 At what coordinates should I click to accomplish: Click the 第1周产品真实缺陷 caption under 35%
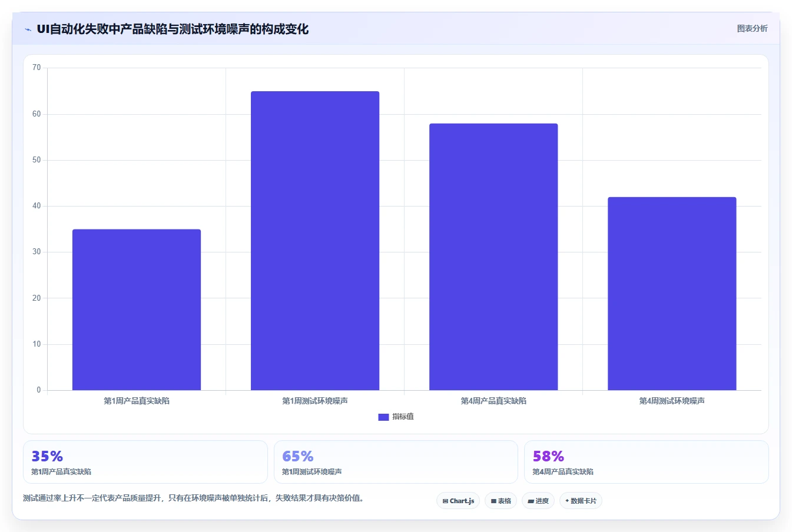coord(61,472)
